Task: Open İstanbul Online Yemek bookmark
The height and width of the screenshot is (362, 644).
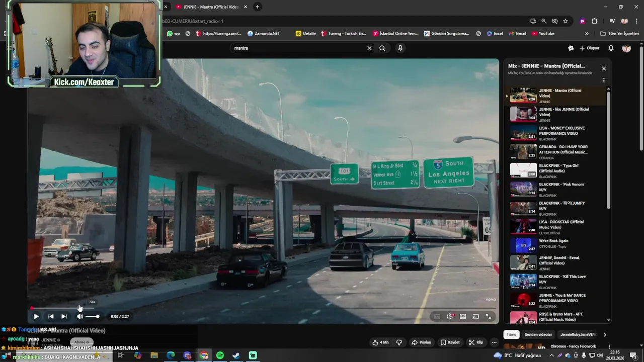Action: [x=395, y=34]
